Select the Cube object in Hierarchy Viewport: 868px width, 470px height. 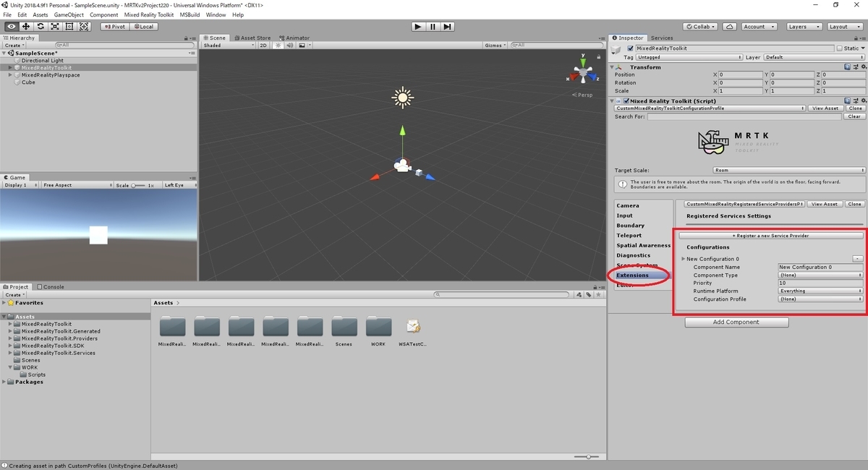[x=28, y=82]
